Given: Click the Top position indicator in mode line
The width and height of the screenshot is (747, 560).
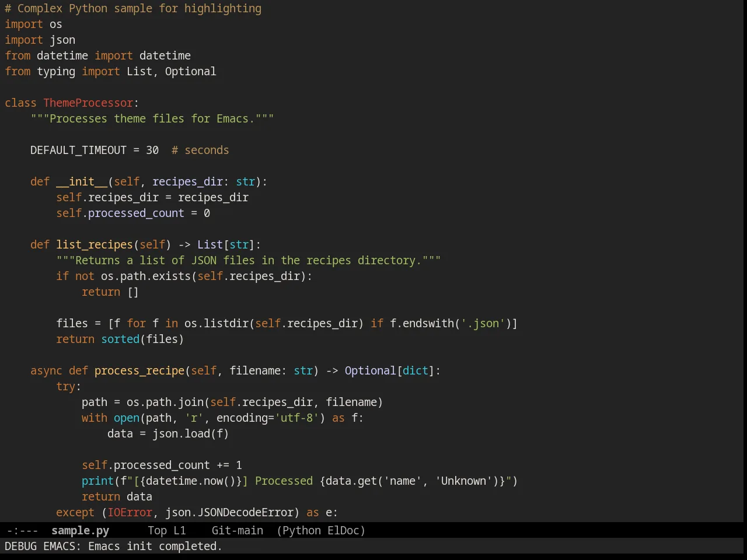Looking at the screenshot, I should click(x=157, y=530).
